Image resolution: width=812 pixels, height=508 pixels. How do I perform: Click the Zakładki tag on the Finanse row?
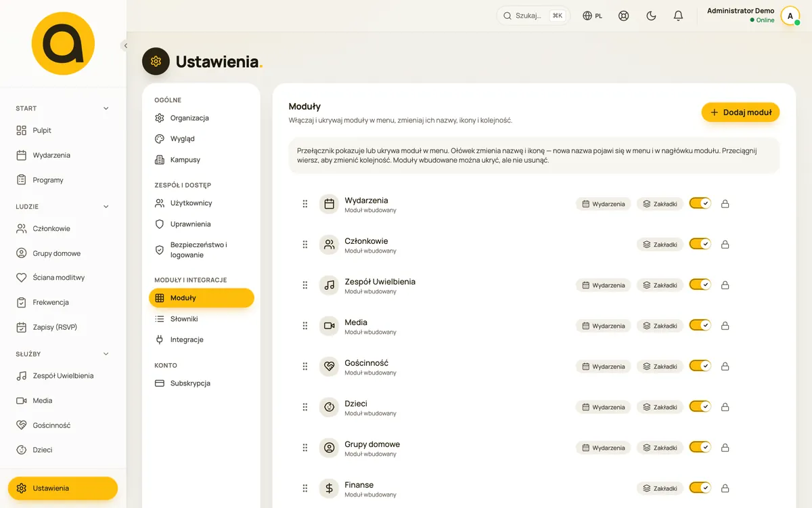660,488
